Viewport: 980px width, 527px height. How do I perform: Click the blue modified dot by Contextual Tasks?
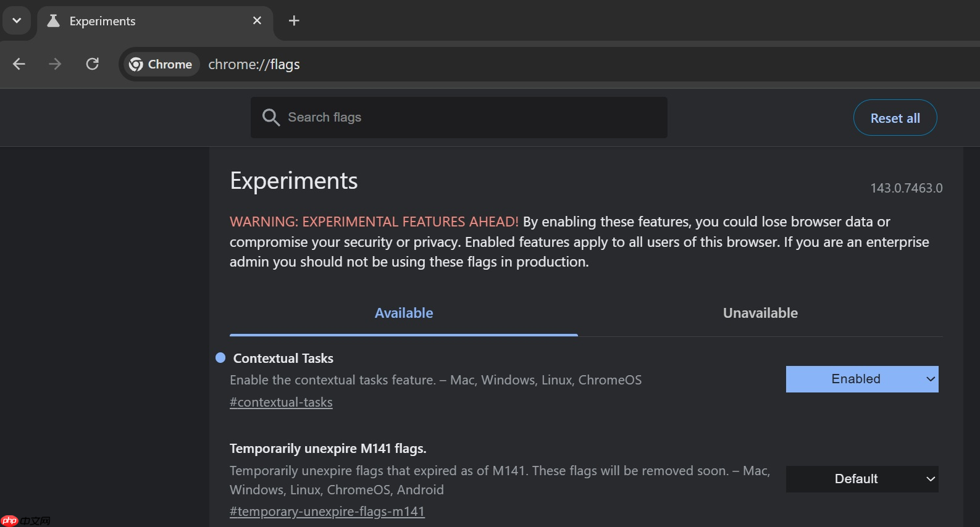(220, 358)
